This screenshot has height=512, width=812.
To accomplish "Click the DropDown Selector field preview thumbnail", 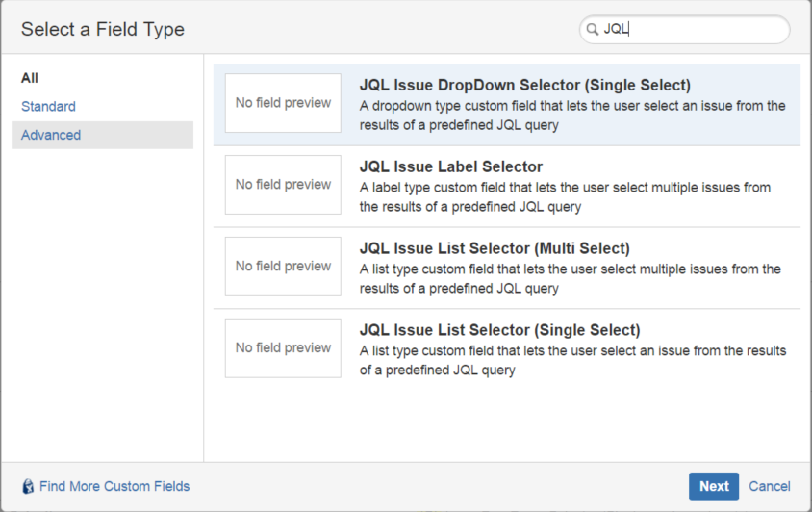I will tap(283, 103).
